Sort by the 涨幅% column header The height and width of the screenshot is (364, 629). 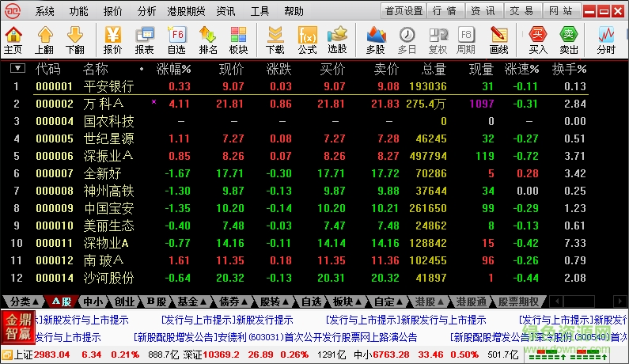click(x=173, y=69)
